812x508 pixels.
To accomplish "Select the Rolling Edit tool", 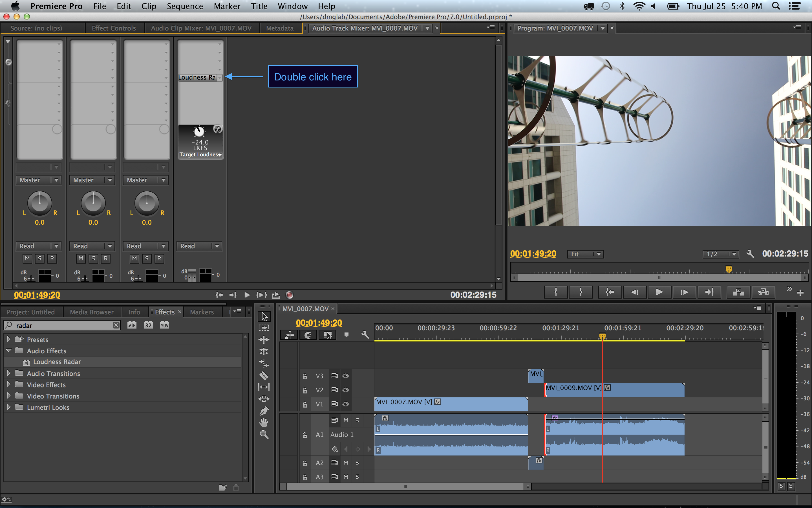I will [x=264, y=351].
